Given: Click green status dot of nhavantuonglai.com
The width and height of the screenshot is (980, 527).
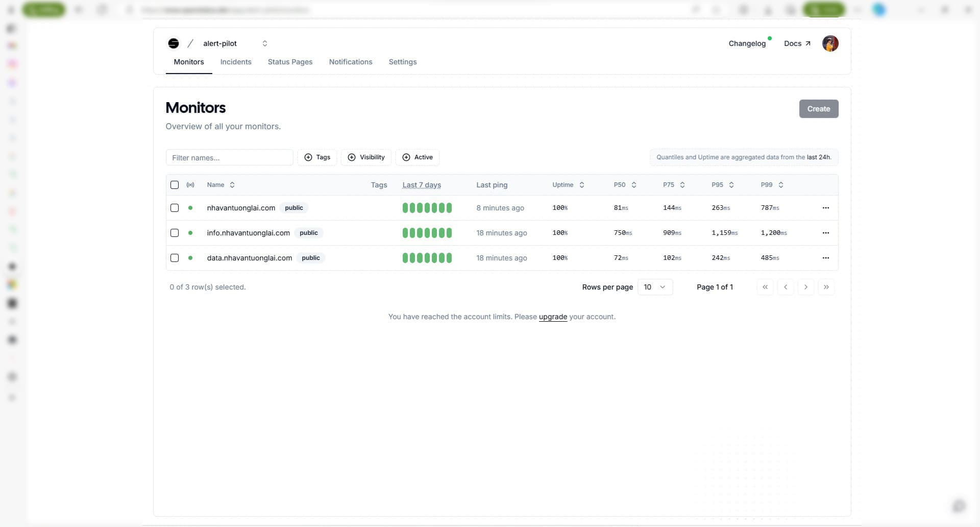Looking at the screenshot, I should coord(190,208).
